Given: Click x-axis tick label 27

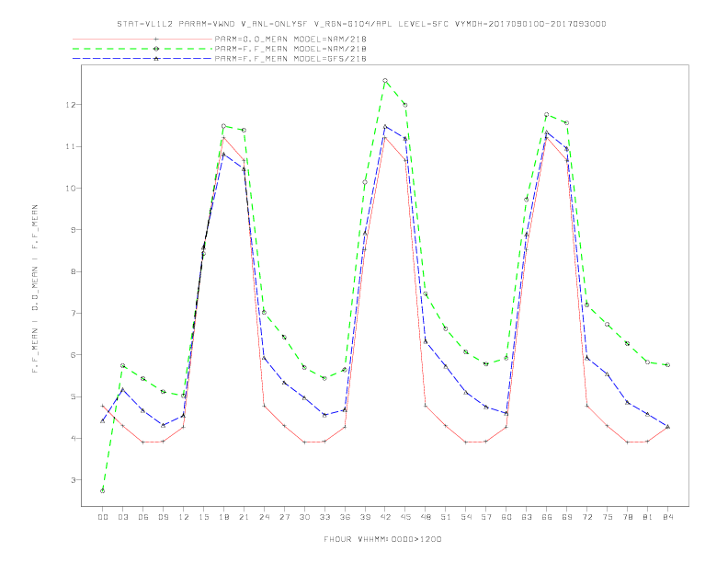Looking at the screenshot, I should 284,517.
